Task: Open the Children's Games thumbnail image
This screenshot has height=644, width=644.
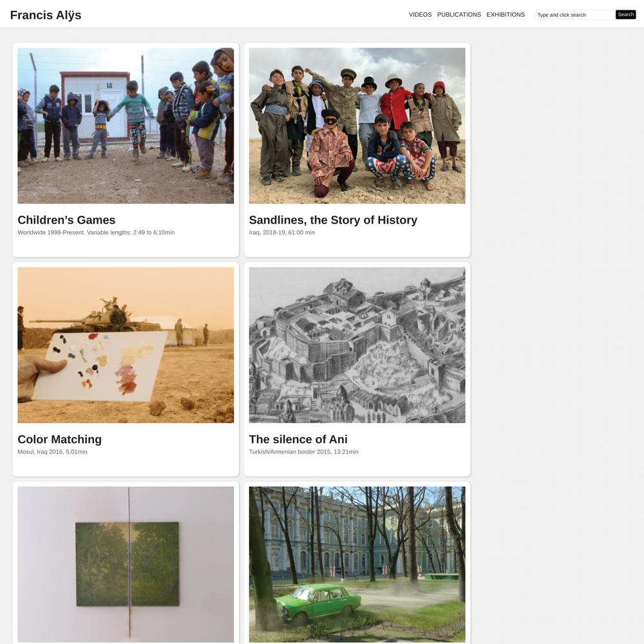Action: [x=126, y=126]
